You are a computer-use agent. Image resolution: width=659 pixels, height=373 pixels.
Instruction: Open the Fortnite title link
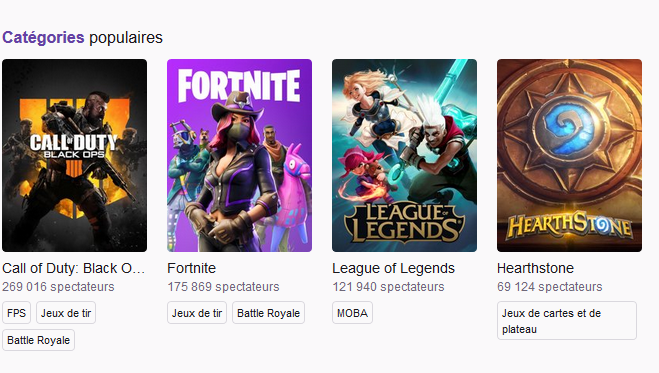click(x=192, y=268)
